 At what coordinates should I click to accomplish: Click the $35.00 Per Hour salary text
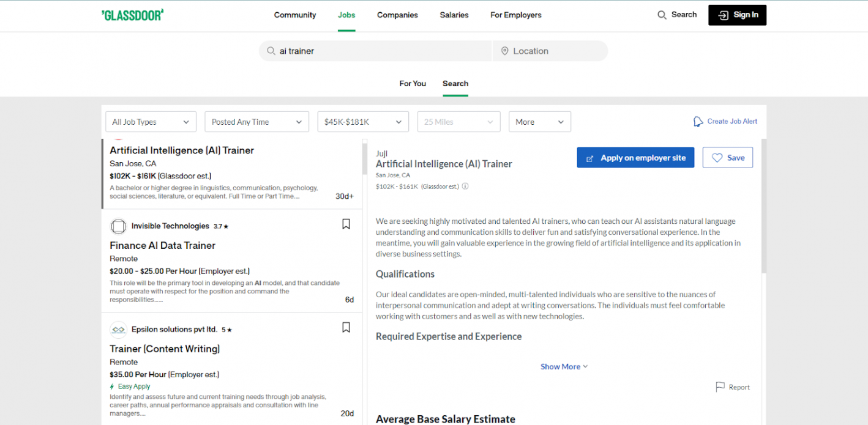pyautogui.click(x=138, y=374)
